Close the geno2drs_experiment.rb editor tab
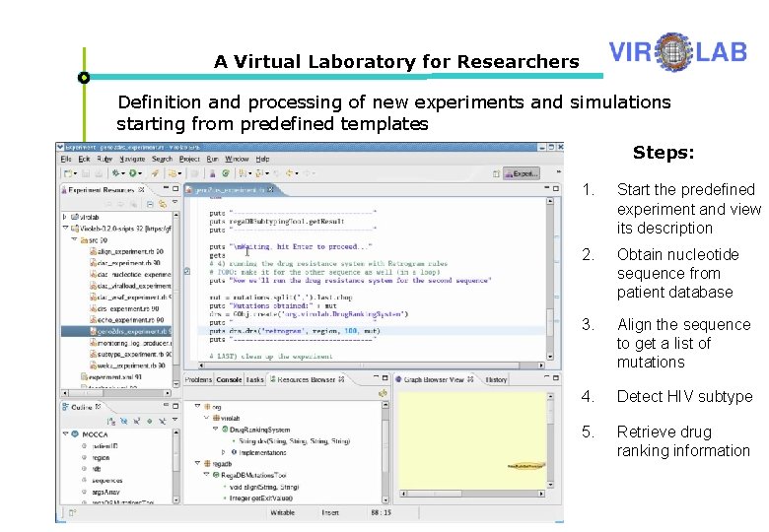The width and height of the screenshot is (769, 532). (x=271, y=189)
